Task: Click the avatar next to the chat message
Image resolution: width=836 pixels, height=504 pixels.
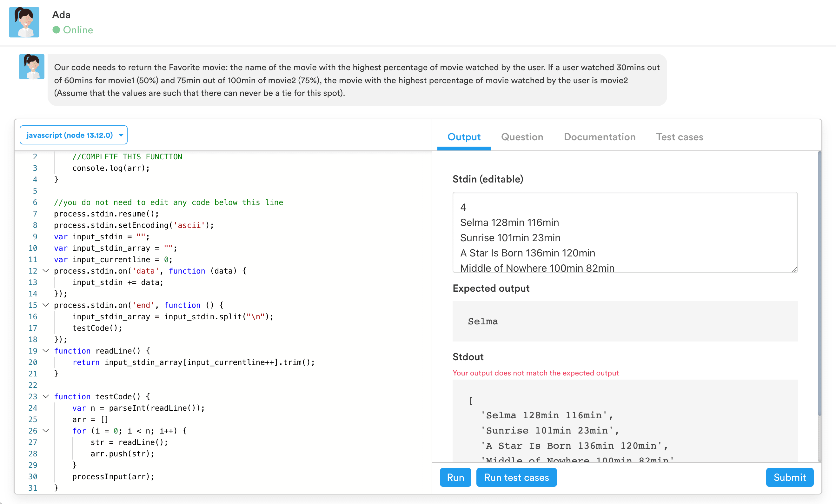Action: pyautogui.click(x=31, y=66)
